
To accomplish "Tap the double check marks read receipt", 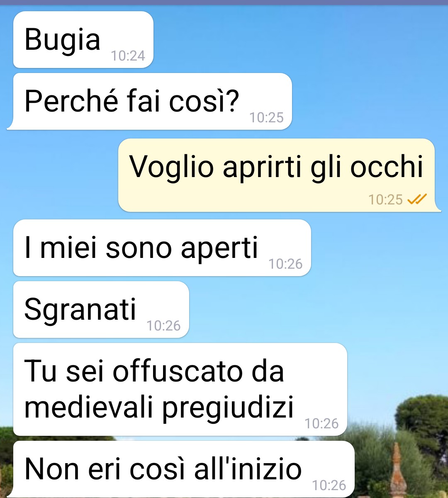I will coord(417,200).
